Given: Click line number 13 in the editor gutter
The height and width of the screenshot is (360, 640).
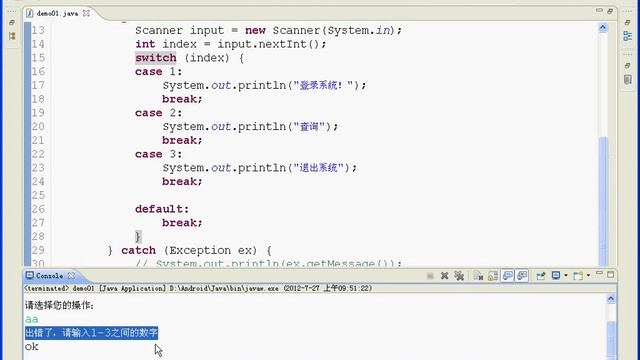Looking at the screenshot, I should 38,30.
